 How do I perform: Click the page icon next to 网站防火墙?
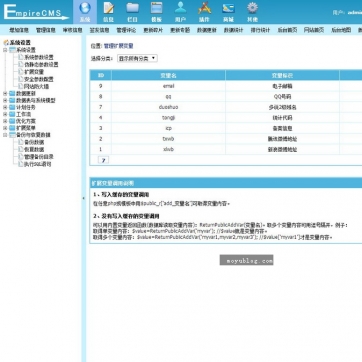[x=21, y=86]
